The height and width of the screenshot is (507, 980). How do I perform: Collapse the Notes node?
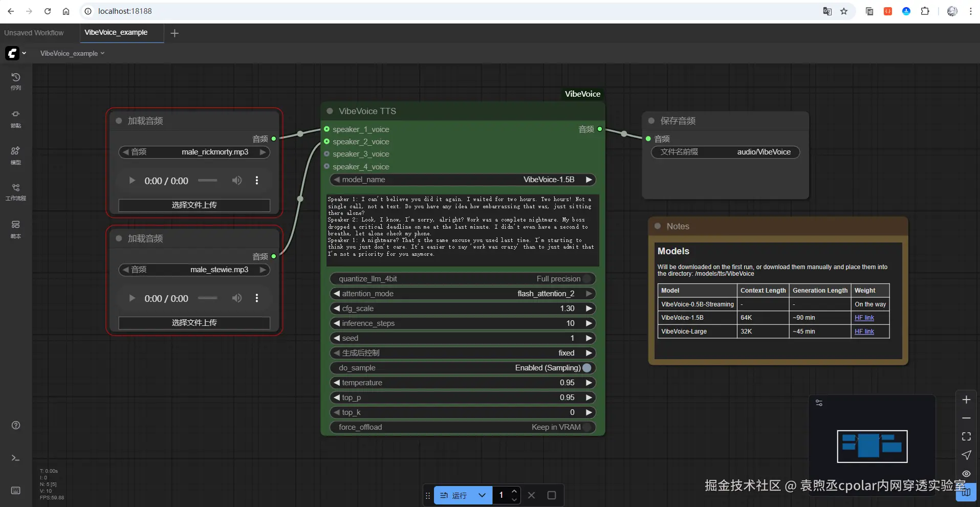click(658, 226)
